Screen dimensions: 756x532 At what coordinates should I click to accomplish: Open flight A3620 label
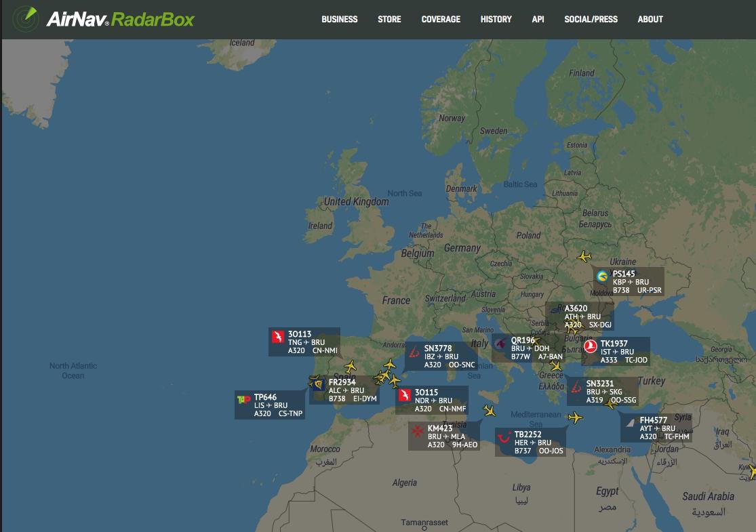(x=580, y=316)
